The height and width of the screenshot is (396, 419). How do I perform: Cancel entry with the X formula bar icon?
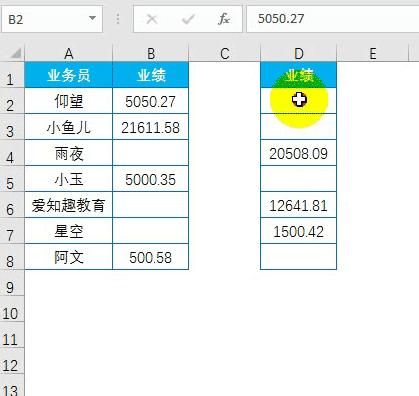(x=152, y=19)
